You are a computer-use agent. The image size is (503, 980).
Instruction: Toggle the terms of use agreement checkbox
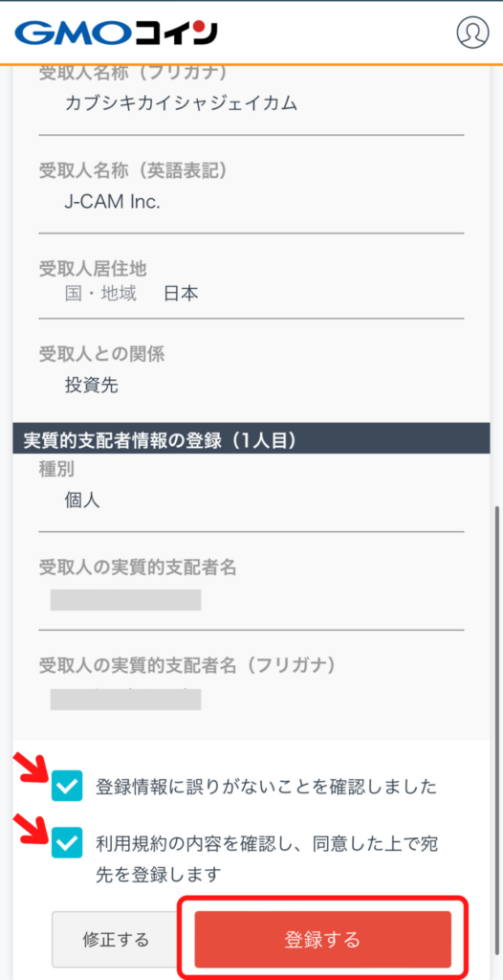coord(68,842)
